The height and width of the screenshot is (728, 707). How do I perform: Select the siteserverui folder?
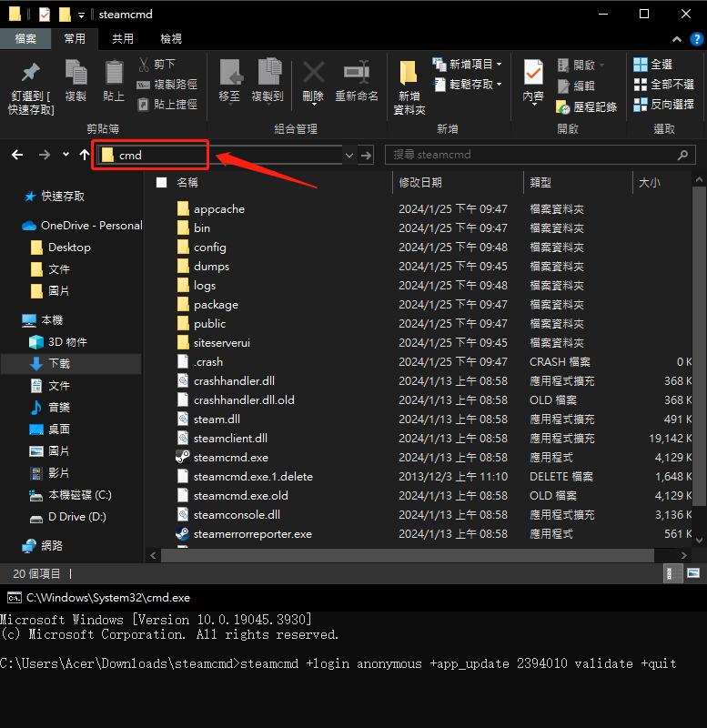click(214, 343)
